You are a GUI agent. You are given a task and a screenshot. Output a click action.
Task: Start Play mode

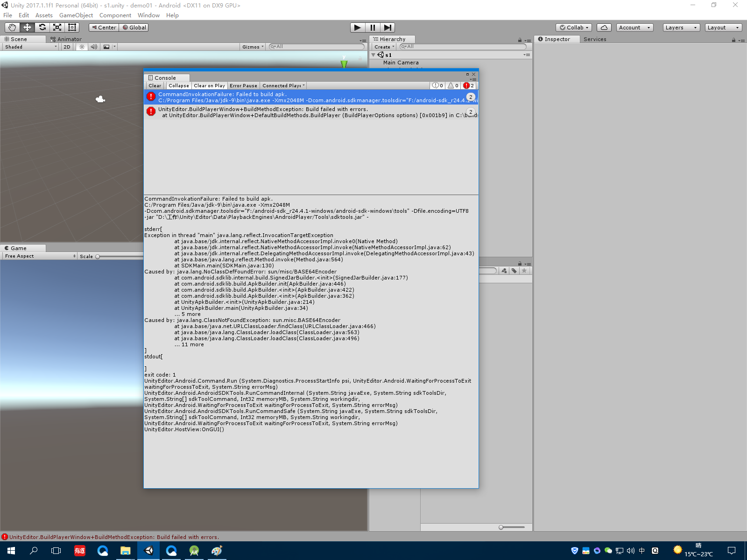pos(358,28)
